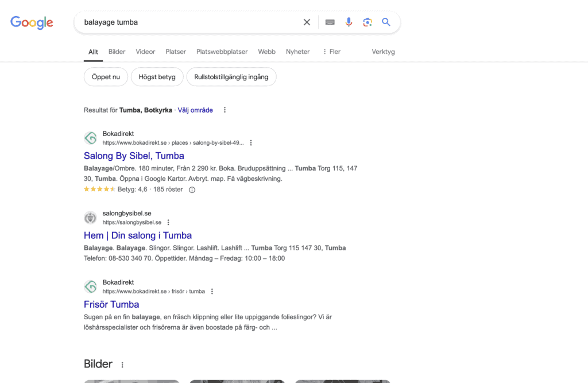Open the on-screen keyboard icon
Screen dimensions: 588x383
click(x=330, y=22)
